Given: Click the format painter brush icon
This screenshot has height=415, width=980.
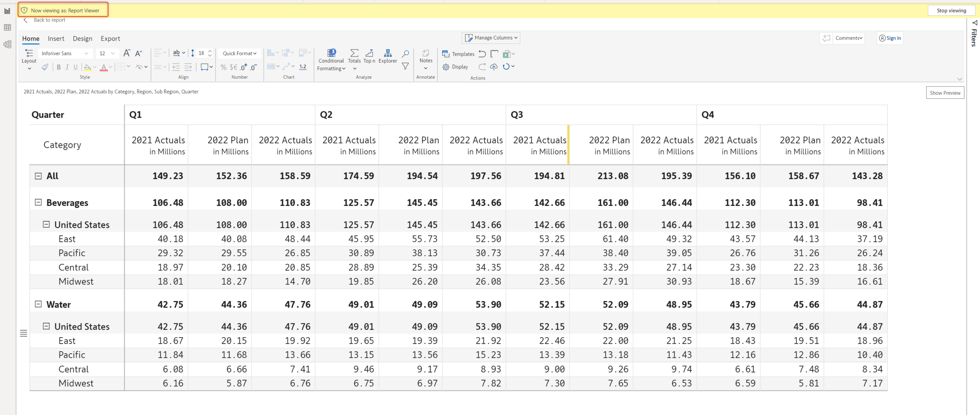Looking at the screenshot, I should 45,67.
